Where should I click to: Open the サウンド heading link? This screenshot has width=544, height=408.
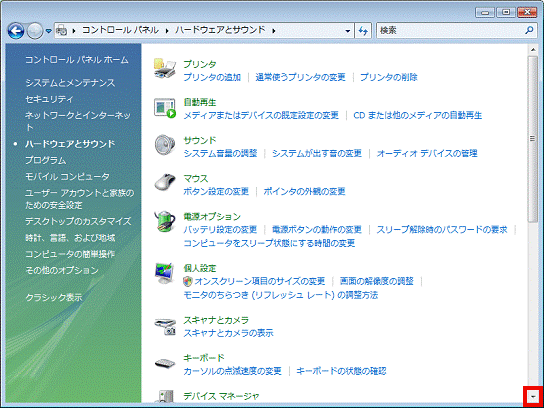pyautogui.click(x=200, y=140)
